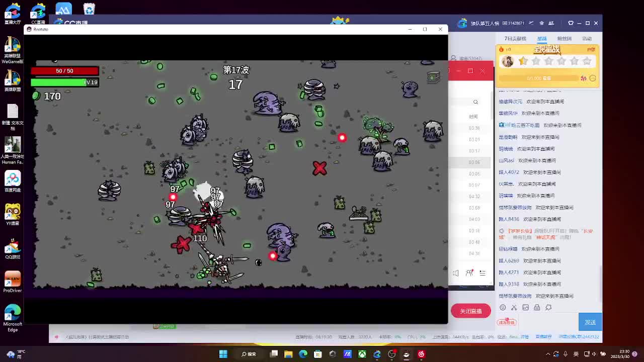The height and width of the screenshot is (362, 644).
Task: Toggle the microphone icon in system tray
Action: 566,354
